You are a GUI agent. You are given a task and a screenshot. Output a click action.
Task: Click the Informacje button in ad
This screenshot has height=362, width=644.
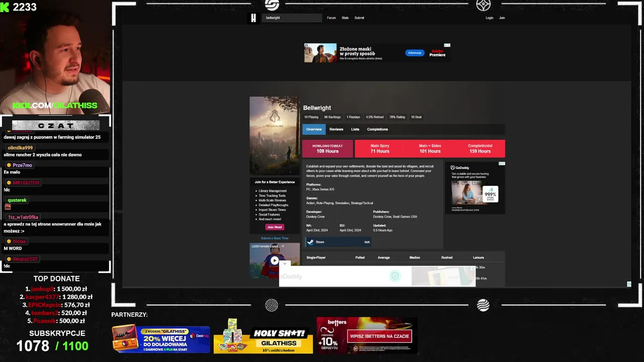tap(415, 53)
